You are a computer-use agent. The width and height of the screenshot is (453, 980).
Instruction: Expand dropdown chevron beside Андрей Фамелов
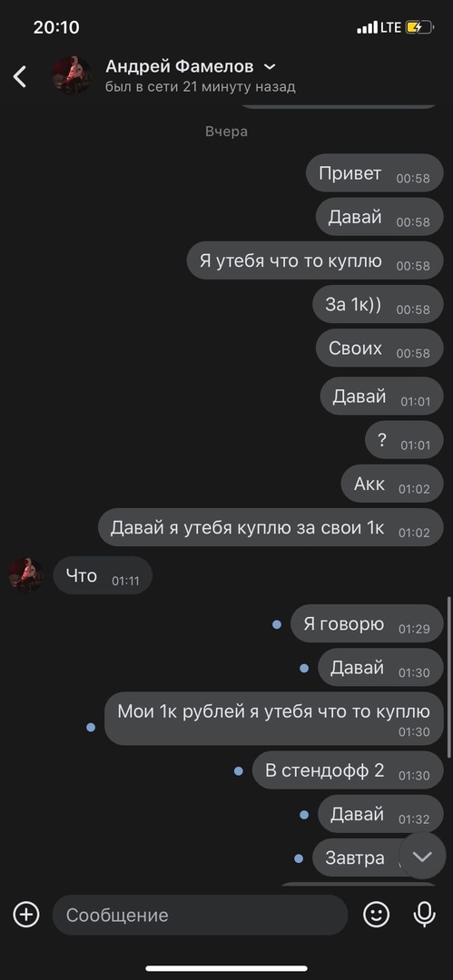click(270, 66)
